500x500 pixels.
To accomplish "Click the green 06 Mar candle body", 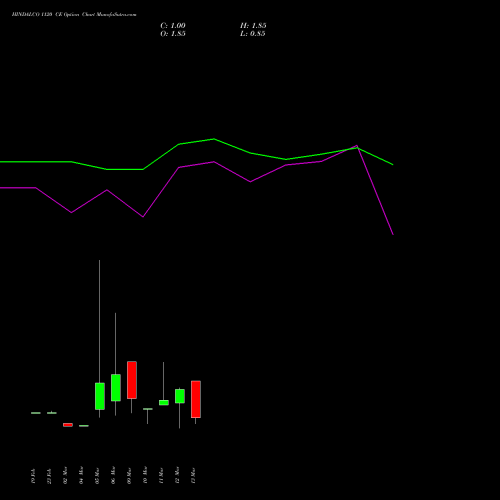I will (x=116, y=387).
